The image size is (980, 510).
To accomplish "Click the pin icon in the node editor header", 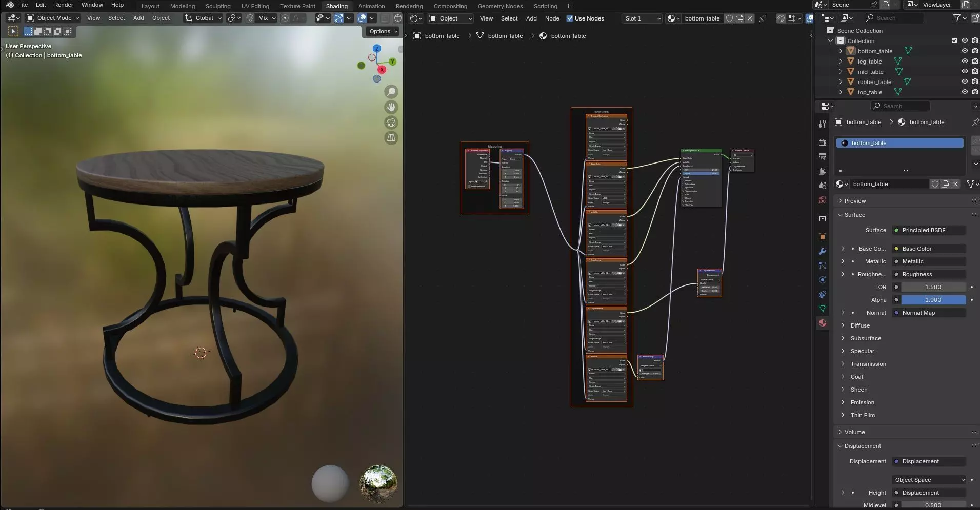I will 763,18.
